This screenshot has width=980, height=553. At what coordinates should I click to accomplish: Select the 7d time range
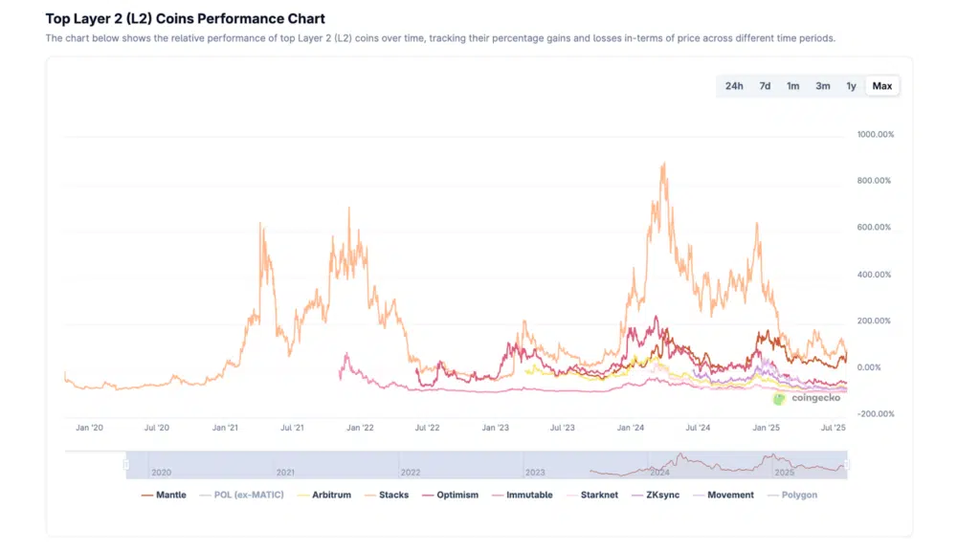click(x=765, y=86)
